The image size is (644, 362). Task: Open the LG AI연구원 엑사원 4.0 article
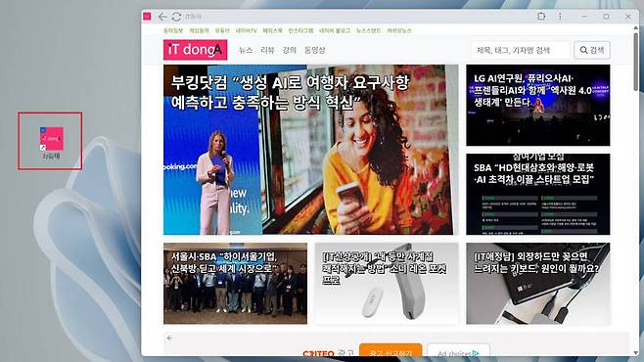coord(538,105)
